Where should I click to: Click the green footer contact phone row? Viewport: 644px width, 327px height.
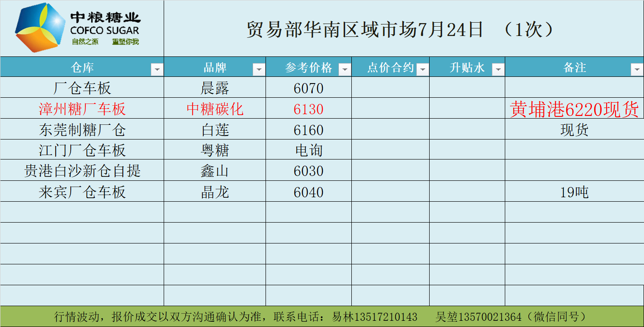[322, 317]
